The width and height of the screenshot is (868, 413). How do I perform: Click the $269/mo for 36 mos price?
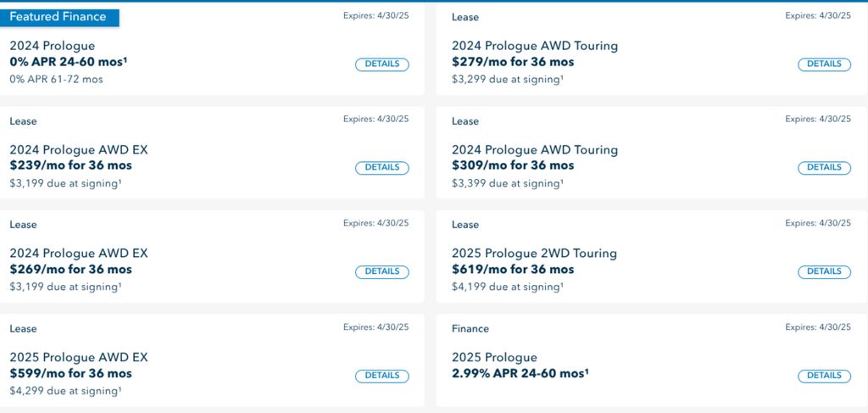pyautogui.click(x=71, y=270)
